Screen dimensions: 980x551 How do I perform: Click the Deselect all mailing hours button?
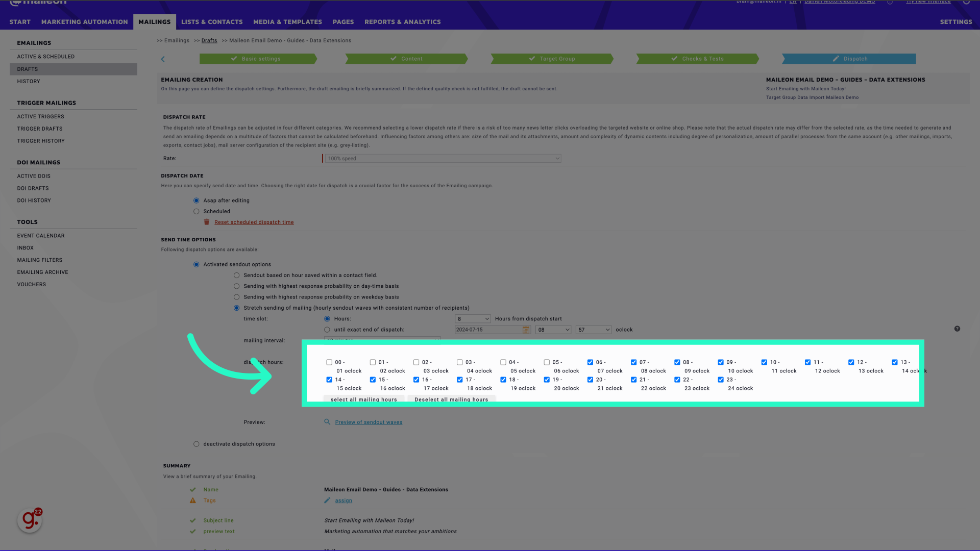pyautogui.click(x=451, y=399)
